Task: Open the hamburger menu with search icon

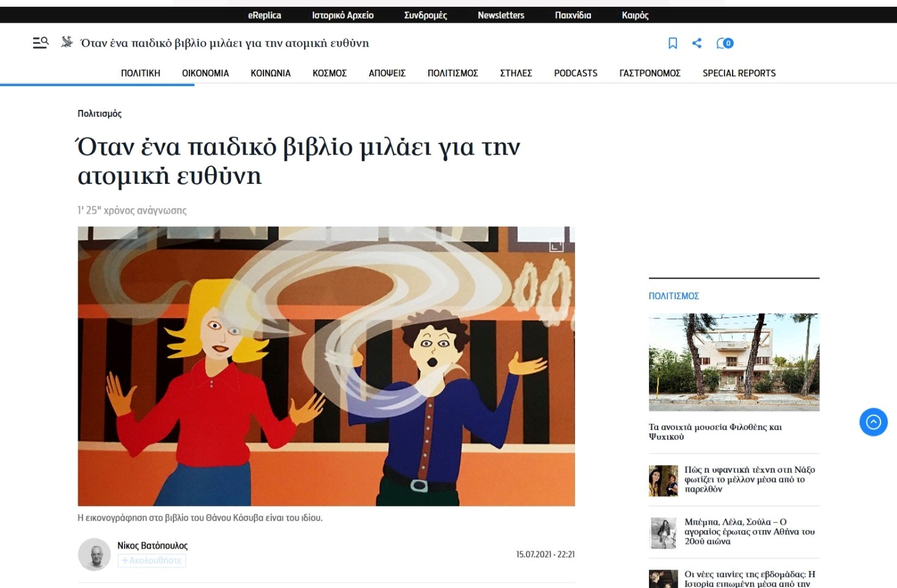Action: pyautogui.click(x=40, y=43)
